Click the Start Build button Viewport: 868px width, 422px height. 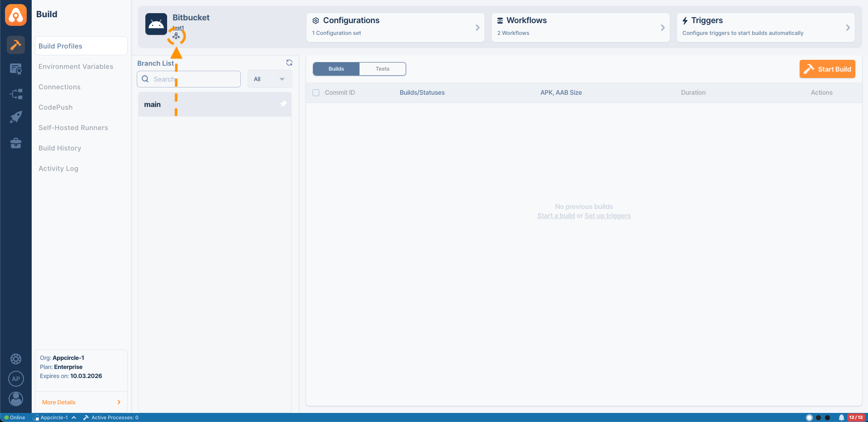[827, 69]
